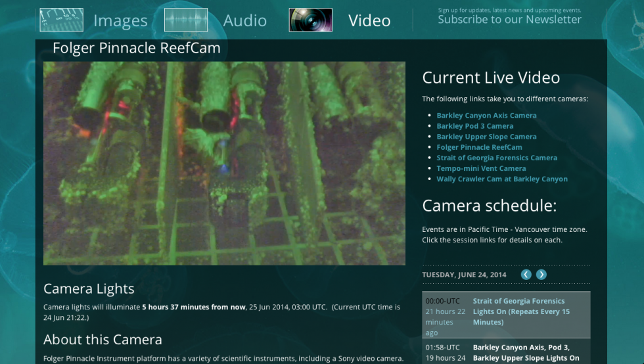Image resolution: width=644 pixels, height=364 pixels.
Task: Open Tempo-mini Vent Camera link
Action: [x=481, y=168]
